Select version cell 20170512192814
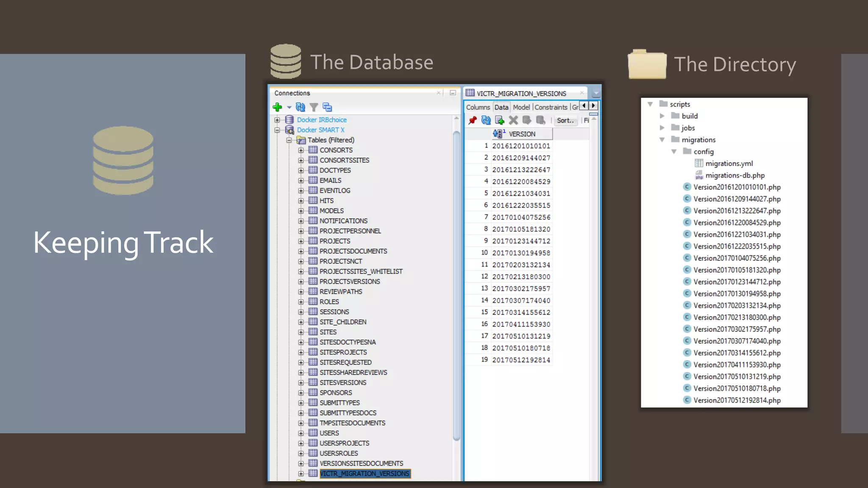 tap(521, 360)
